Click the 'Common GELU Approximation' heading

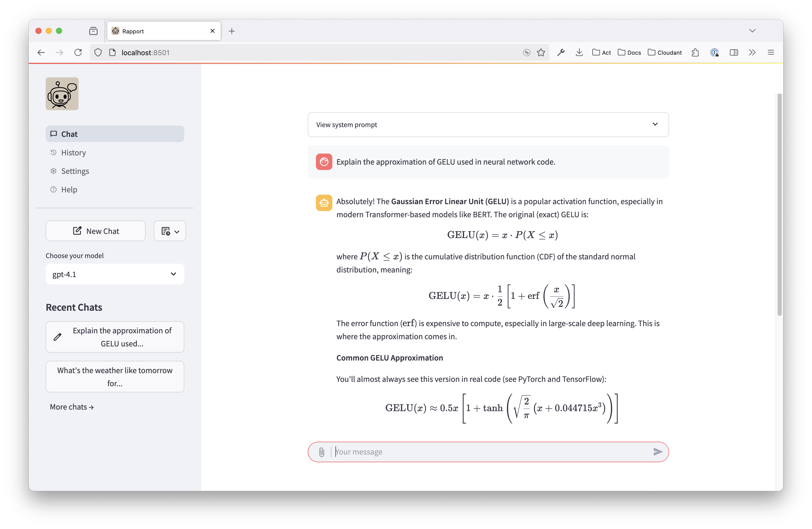click(390, 358)
